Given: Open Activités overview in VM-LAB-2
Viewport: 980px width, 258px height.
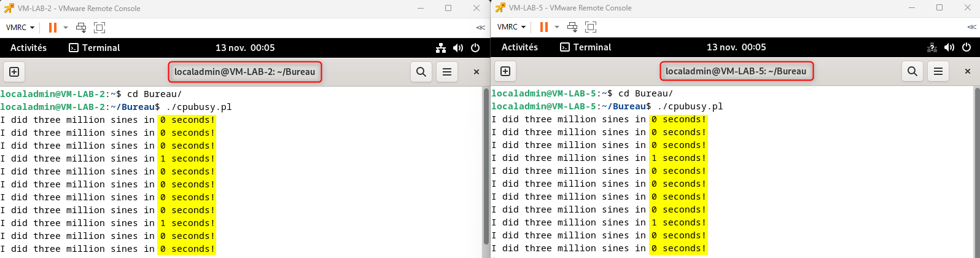Looking at the screenshot, I should (28, 48).
